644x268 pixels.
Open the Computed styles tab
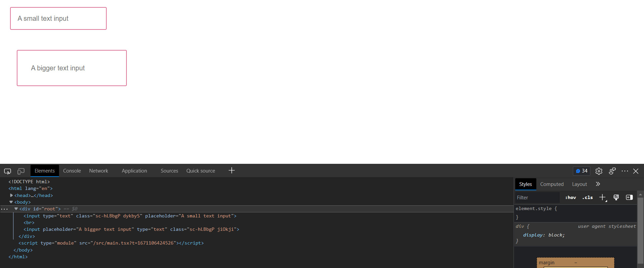(551, 184)
